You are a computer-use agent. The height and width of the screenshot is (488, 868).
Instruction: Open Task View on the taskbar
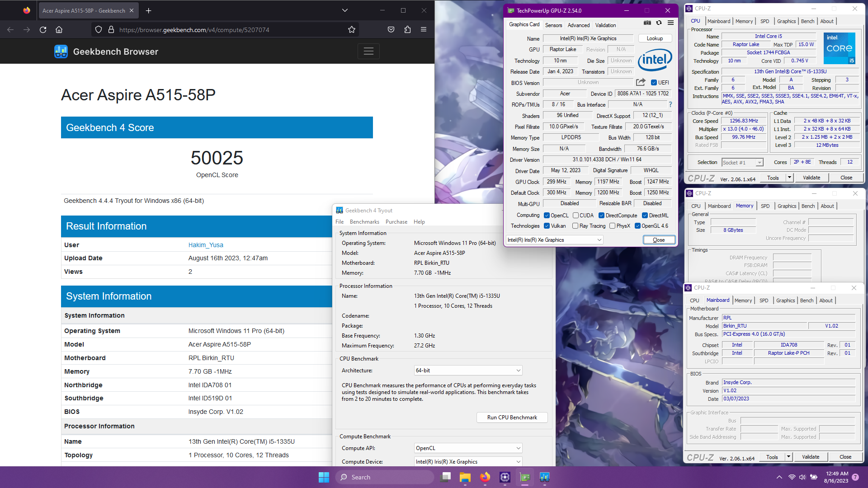point(445,477)
